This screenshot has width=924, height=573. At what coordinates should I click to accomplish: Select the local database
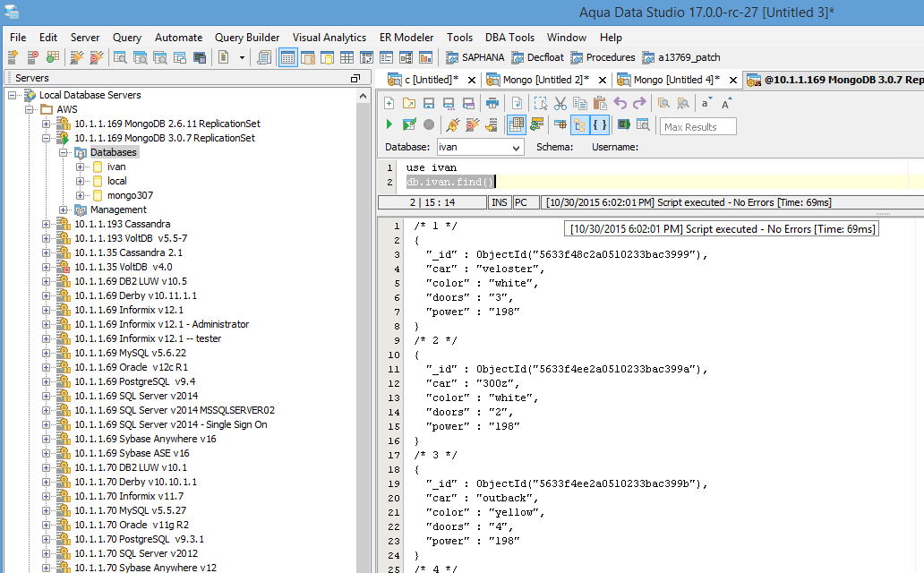[116, 181]
